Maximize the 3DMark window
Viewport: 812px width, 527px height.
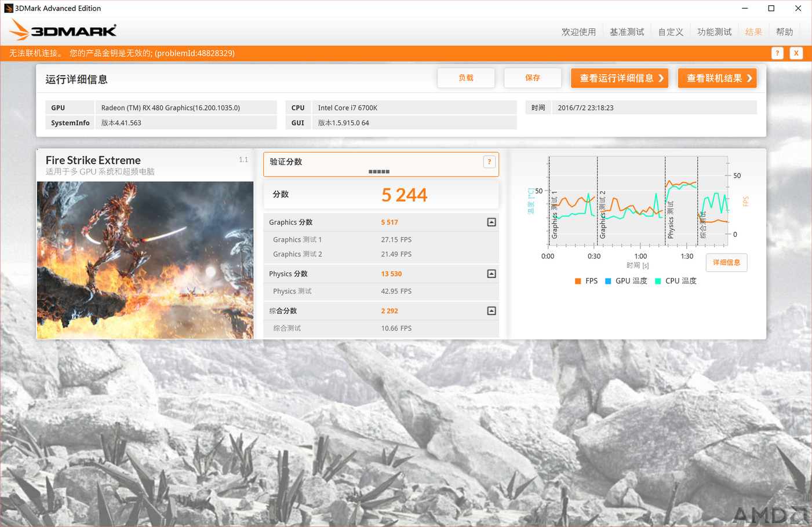771,8
